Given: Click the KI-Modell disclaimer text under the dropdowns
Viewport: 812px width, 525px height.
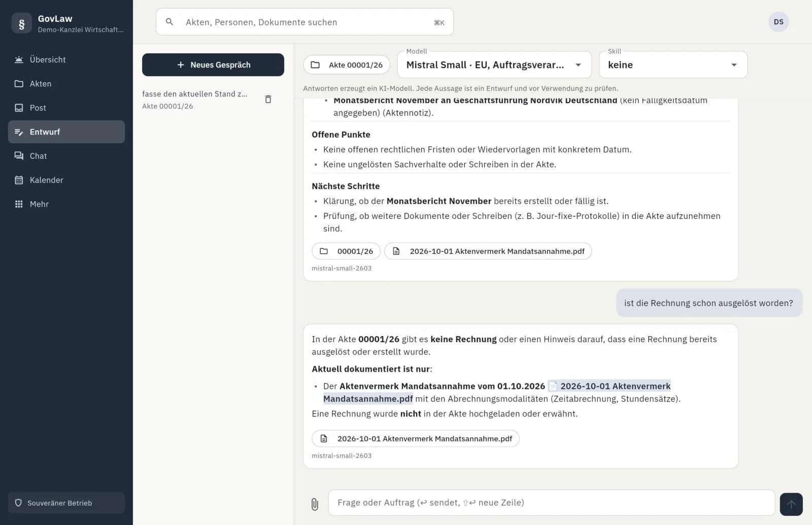Looking at the screenshot, I should point(461,88).
